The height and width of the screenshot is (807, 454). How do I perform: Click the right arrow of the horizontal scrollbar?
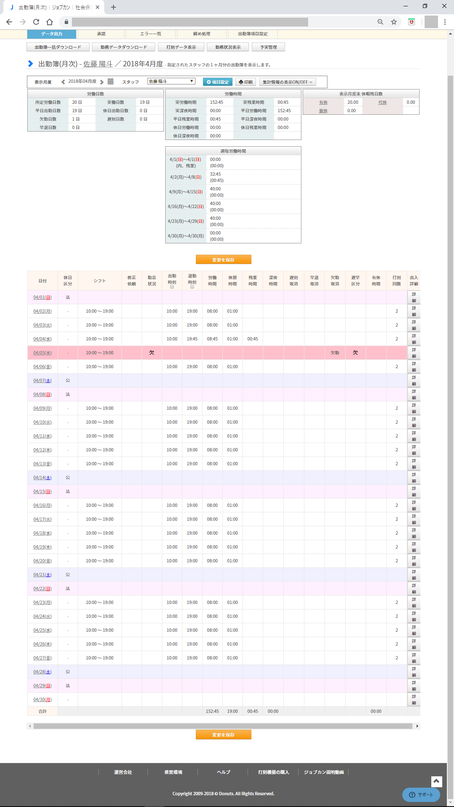click(x=417, y=726)
